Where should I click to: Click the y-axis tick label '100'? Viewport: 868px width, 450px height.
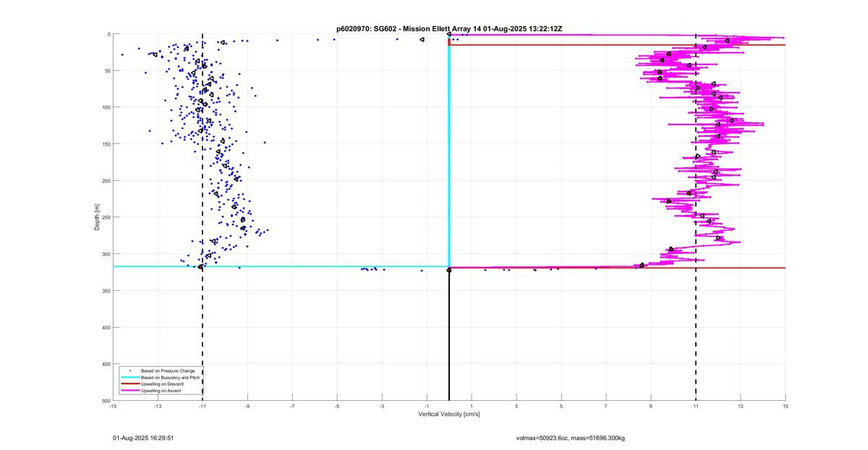106,107
